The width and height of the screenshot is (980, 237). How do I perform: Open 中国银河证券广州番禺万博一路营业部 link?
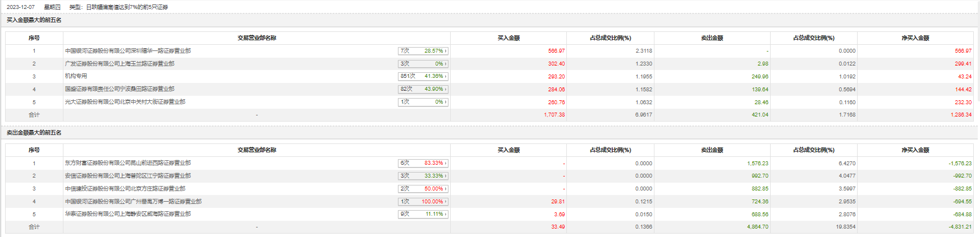(x=133, y=202)
